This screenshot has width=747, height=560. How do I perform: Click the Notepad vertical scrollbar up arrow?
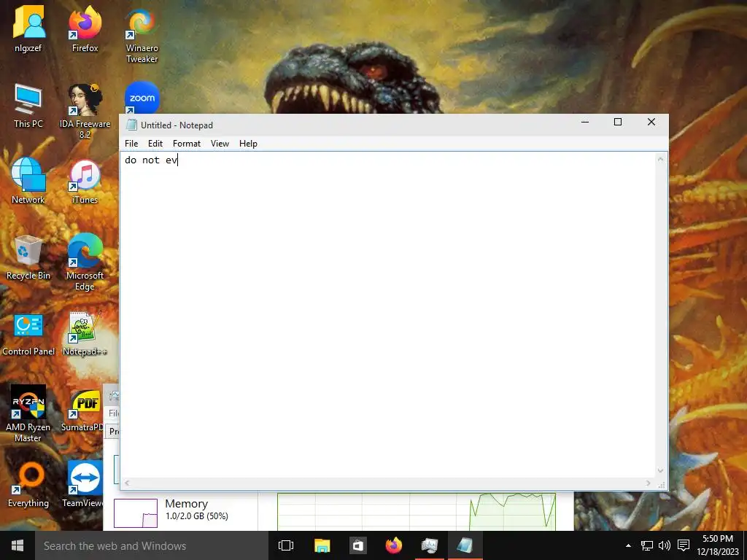[661, 159]
